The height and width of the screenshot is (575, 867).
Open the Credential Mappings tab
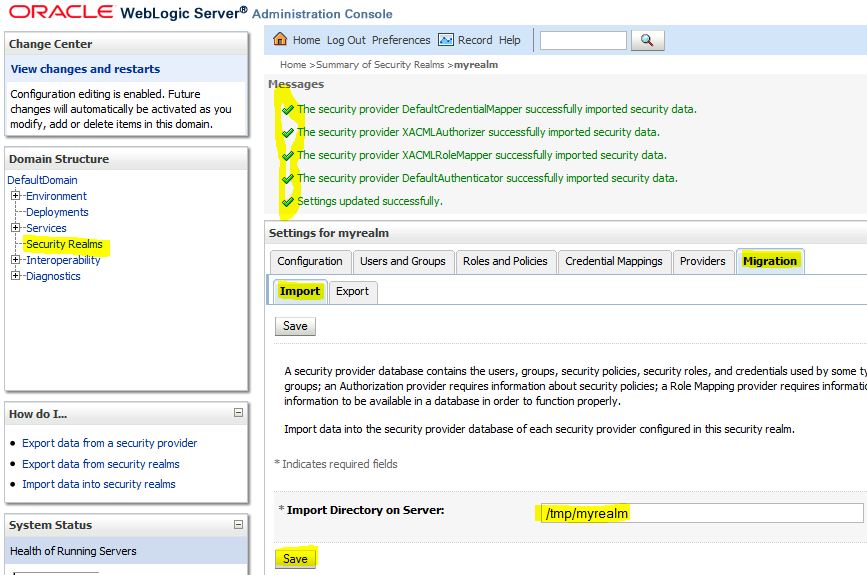pos(613,261)
